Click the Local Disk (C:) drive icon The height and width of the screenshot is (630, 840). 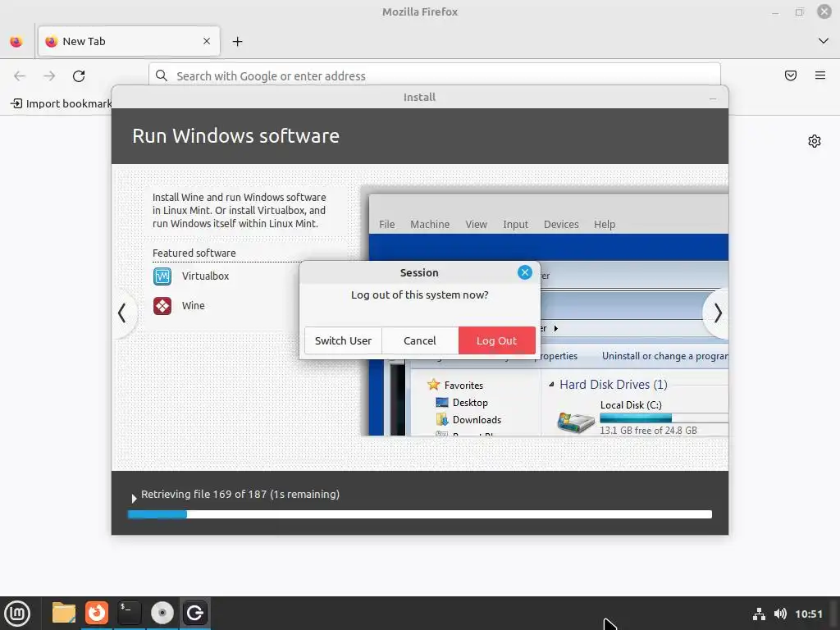[576, 422]
